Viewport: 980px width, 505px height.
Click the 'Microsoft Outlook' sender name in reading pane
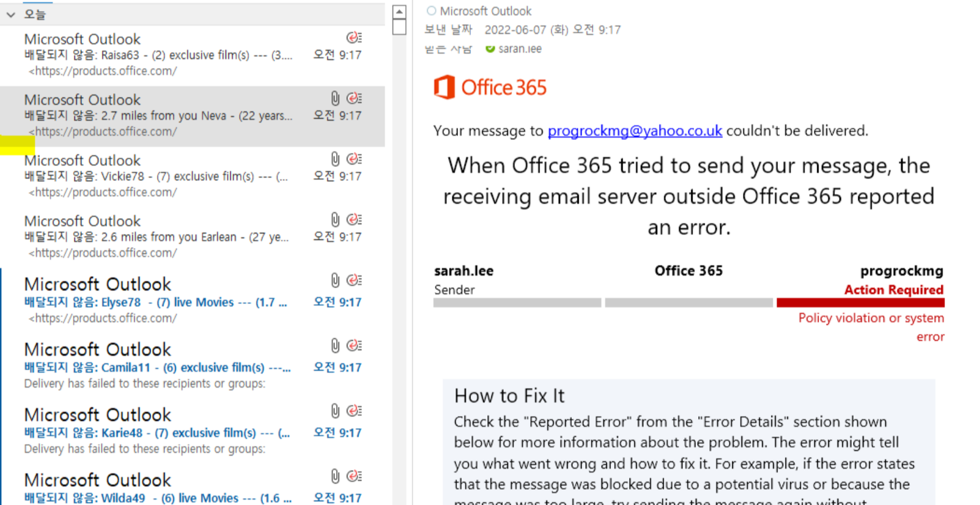[486, 11]
